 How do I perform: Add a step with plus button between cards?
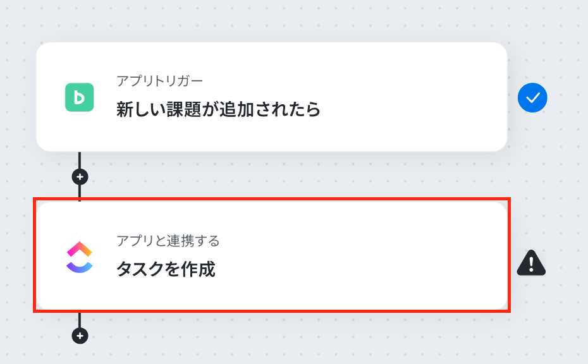[x=80, y=176]
